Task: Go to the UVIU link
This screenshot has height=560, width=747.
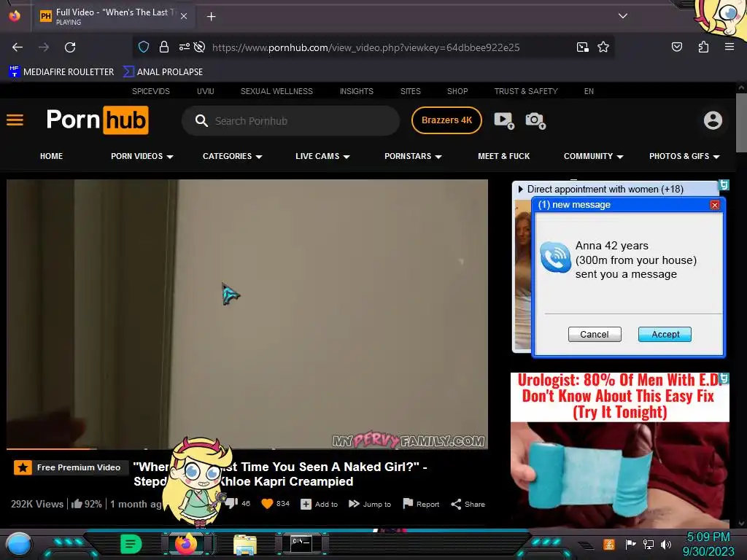Action: click(x=205, y=91)
